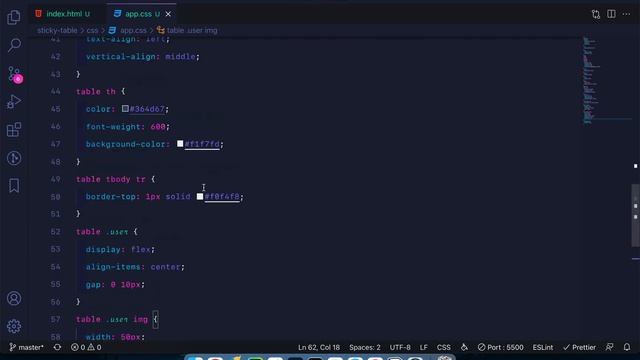Change line ending via LF
The width and height of the screenshot is (640, 360).
tap(424, 347)
